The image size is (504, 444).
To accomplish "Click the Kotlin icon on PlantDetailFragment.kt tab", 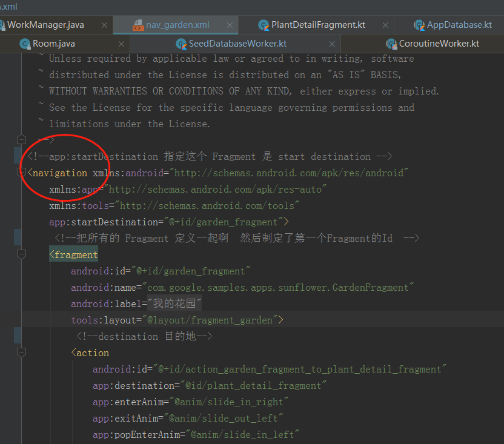I will pyautogui.click(x=264, y=25).
